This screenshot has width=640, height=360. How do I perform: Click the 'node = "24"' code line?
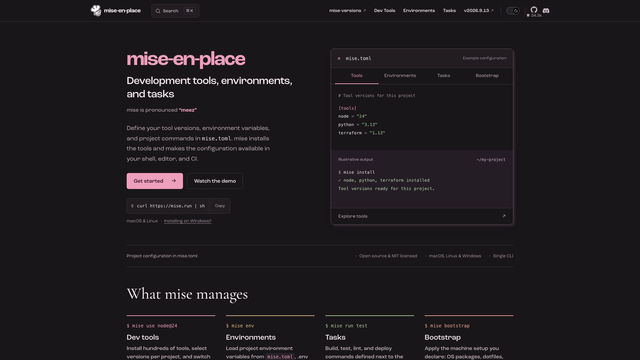click(x=352, y=116)
